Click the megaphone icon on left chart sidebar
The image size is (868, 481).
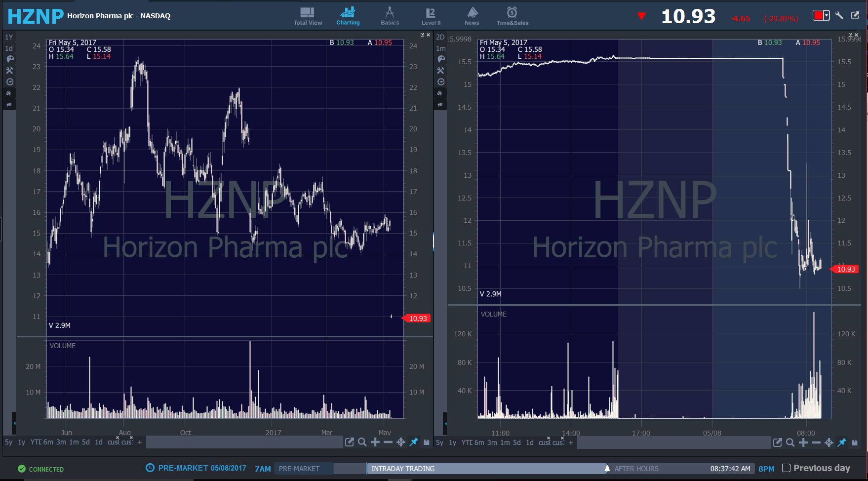click(x=9, y=105)
